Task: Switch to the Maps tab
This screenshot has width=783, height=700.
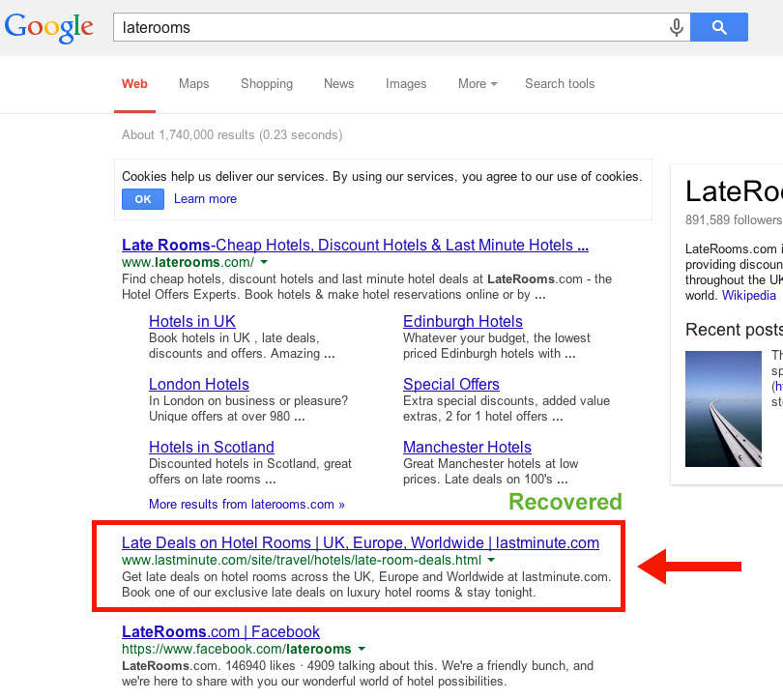Action: 193,84
